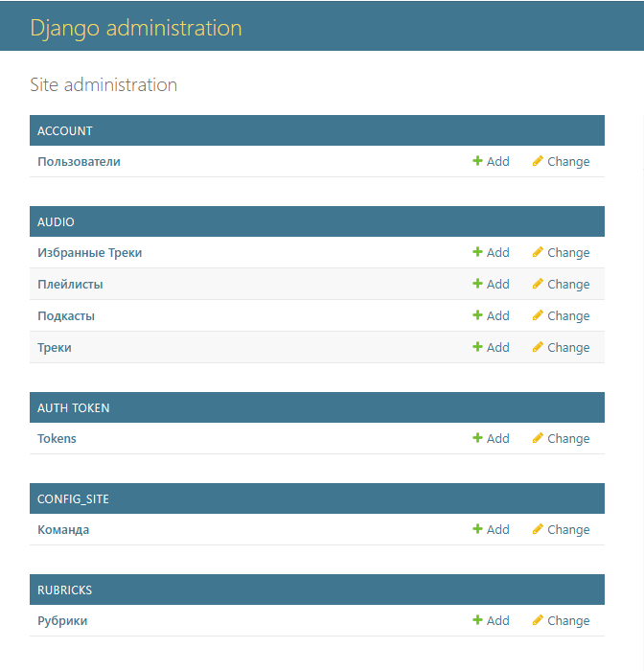Open the Пользователи model list
This screenshot has width=644, height=671.
click(79, 162)
